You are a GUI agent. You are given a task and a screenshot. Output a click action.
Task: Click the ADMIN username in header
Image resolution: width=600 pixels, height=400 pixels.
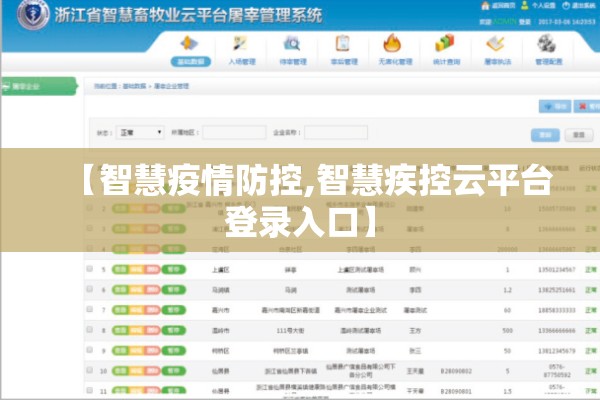[504, 22]
